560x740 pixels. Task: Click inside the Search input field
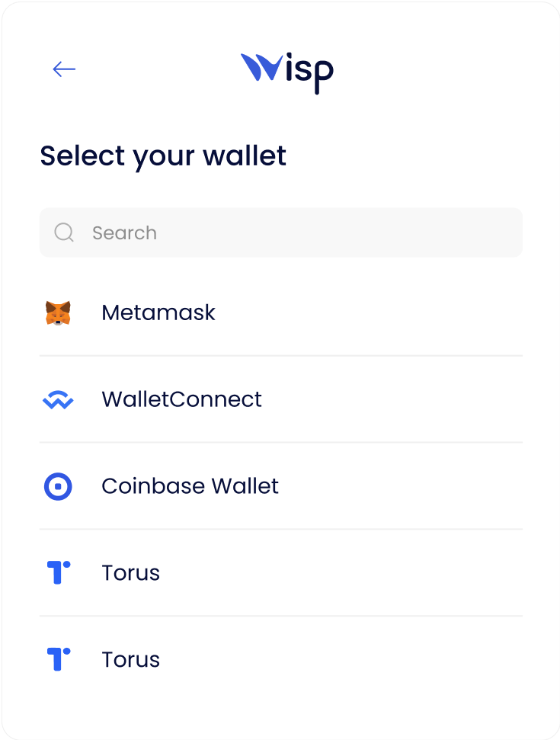click(280, 232)
